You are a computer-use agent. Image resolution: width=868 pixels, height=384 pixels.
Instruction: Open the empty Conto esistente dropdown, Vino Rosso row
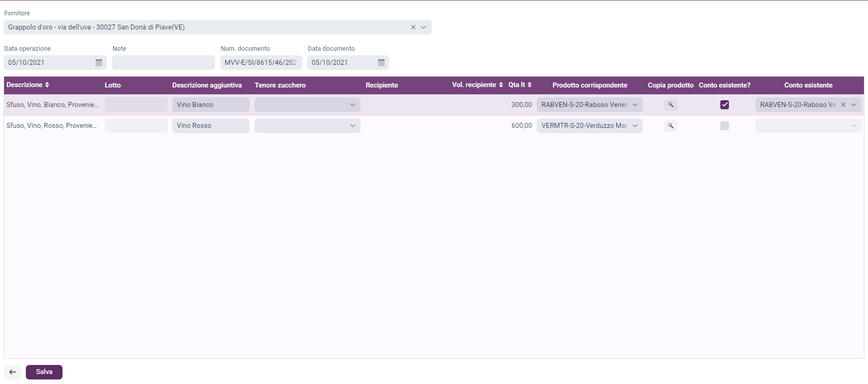point(809,126)
